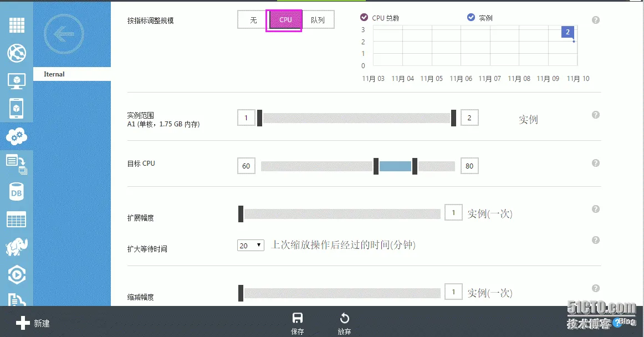Click the 放弃 discard button

pos(344,321)
